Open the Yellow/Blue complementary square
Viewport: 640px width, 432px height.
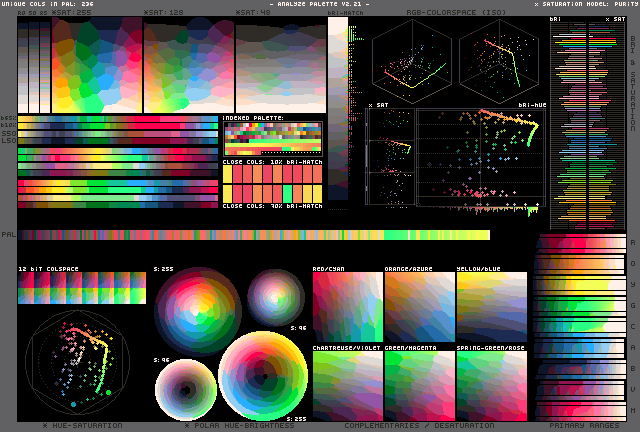tap(491, 308)
